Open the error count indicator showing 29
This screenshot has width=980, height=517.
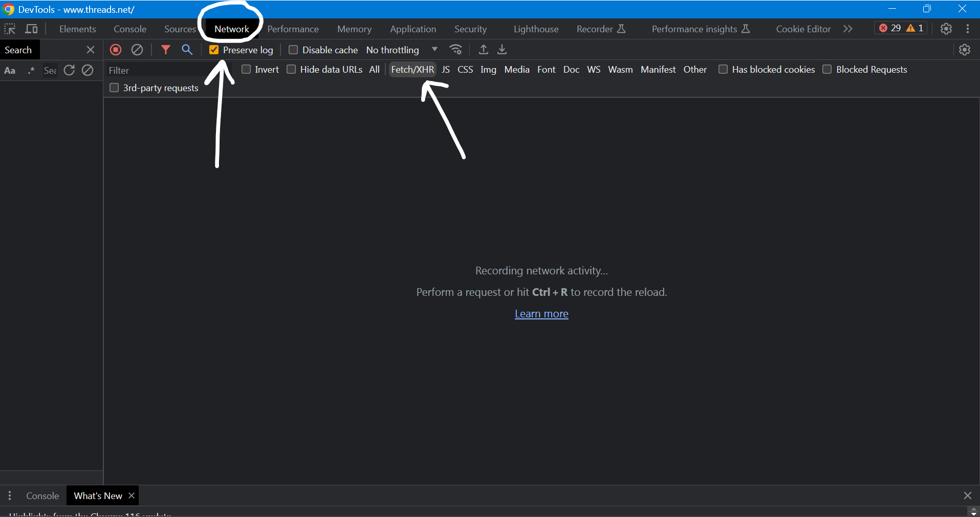tap(890, 28)
